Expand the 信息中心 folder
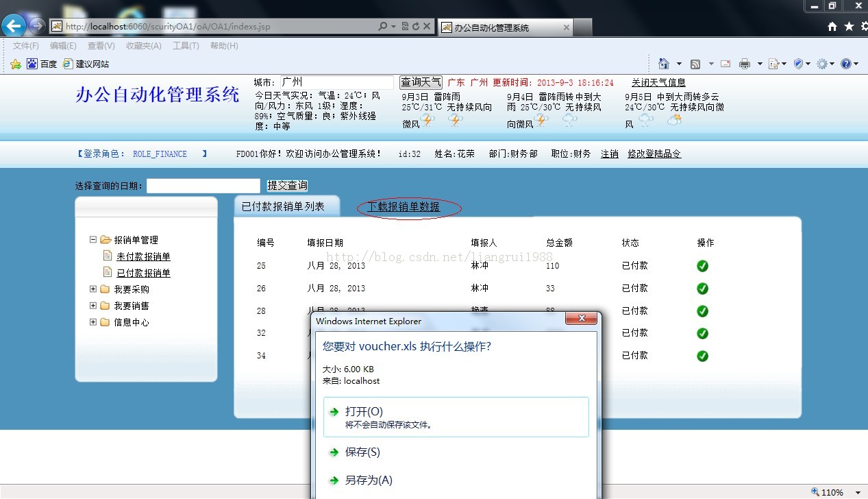 pyautogui.click(x=93, y=322)
